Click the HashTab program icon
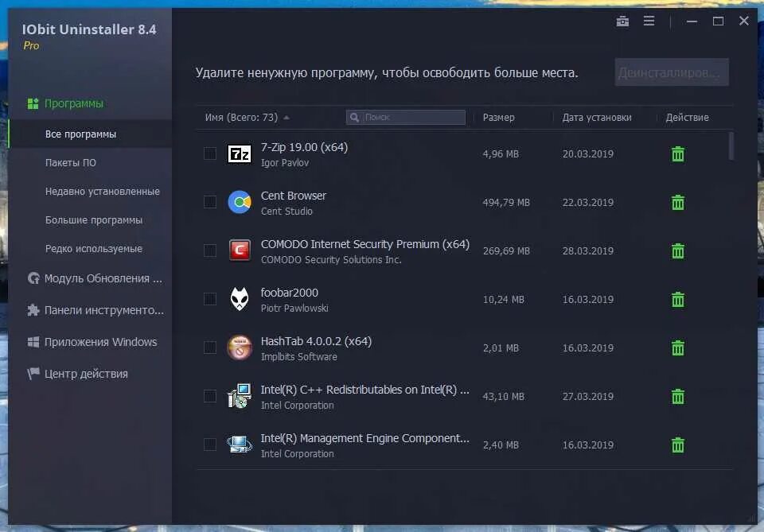Image resolution: width=764 pixels, height=532 pixels. tap(240, 348)
